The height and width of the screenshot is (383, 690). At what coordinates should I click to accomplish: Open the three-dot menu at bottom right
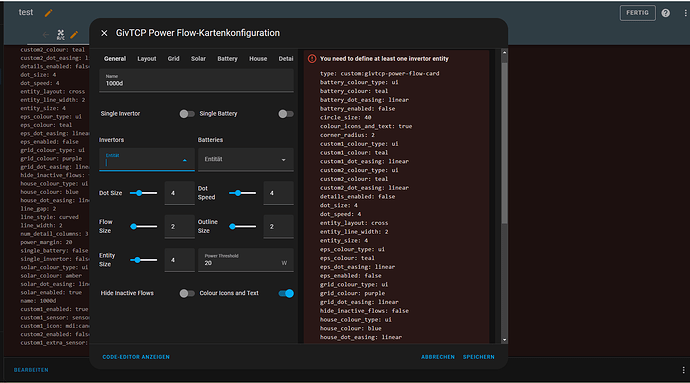[x=683, y=370]
